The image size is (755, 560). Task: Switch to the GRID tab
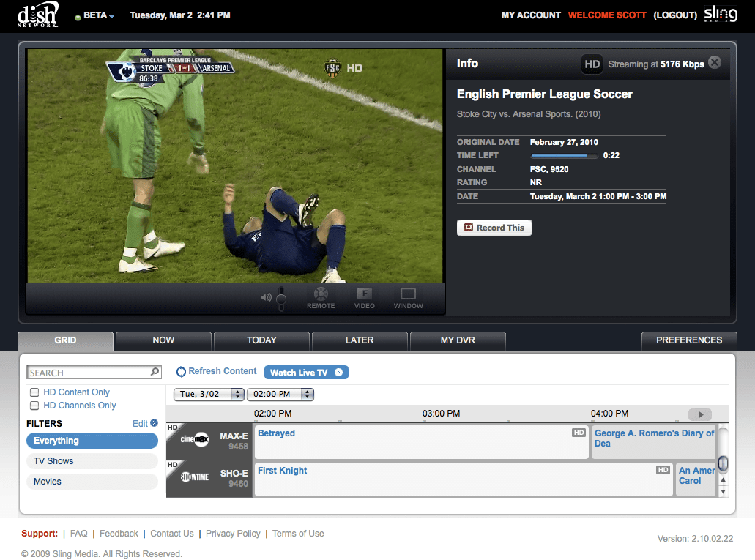click(x=65, y=340)
